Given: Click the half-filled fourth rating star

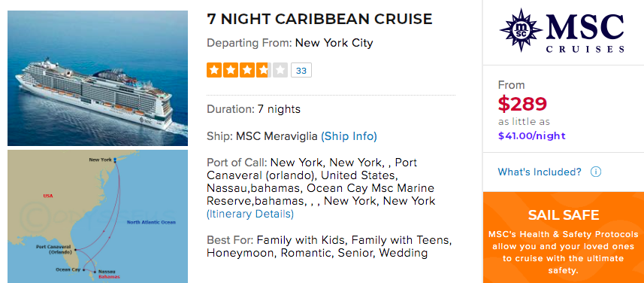Looking at the screenshot, I should tap(264, 70).
